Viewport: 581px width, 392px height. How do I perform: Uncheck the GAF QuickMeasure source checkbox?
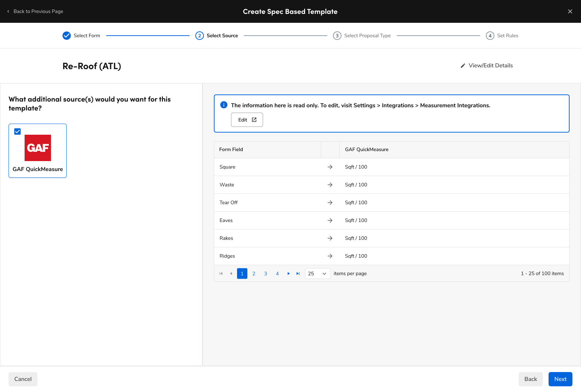(17, 131)
